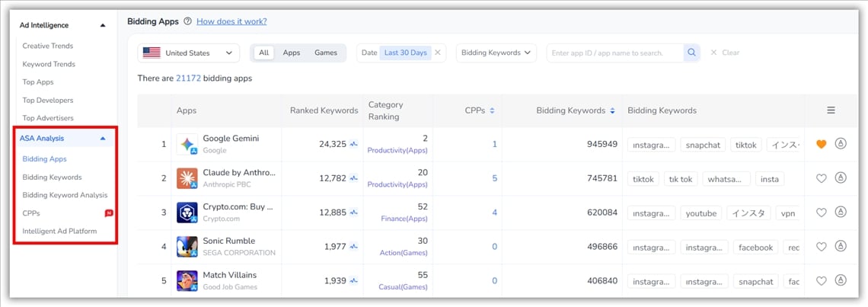Open the column settings hamburger icon
The width and height of the screenshot is (868, 307).
click(831, 110)
